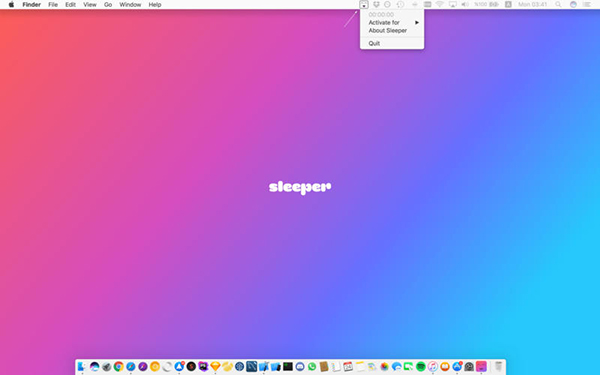Click the Mon 03:41 clock
The image size is (600, 375).
point(533,5)
